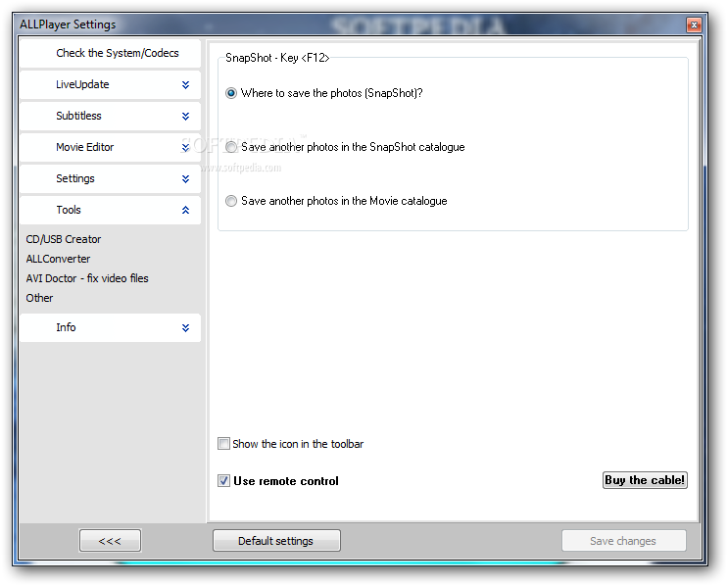Open AVI Doctor - fix video files
This screenshot has height=586, width=728.
87,278
